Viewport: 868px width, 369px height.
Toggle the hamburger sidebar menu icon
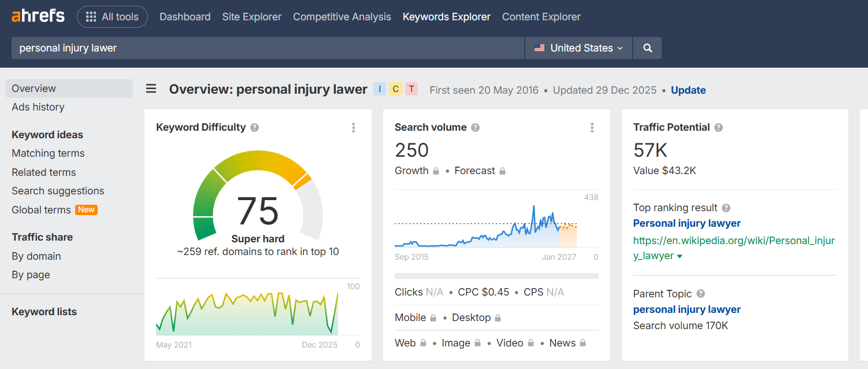(x=151, y=89)
